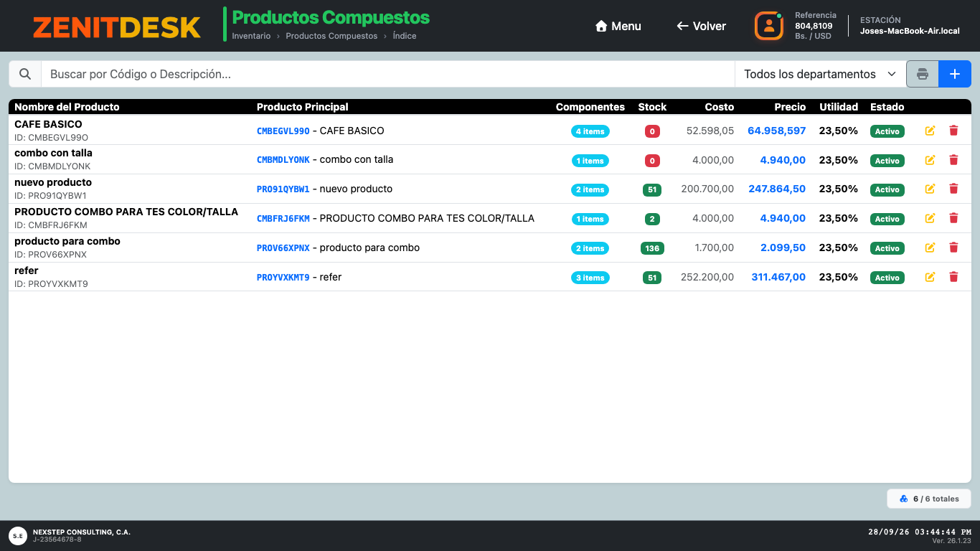The image size is (980, 551).
Task: Click the stock badge showing 136
Action: coord(652,248)
